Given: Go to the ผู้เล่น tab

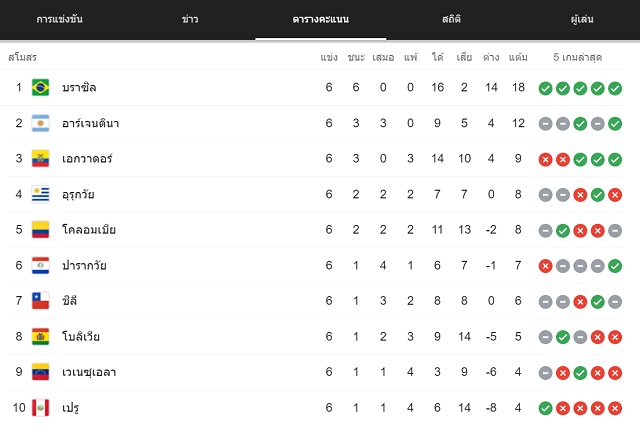Looking at the screenshot, I should [582, 19].
